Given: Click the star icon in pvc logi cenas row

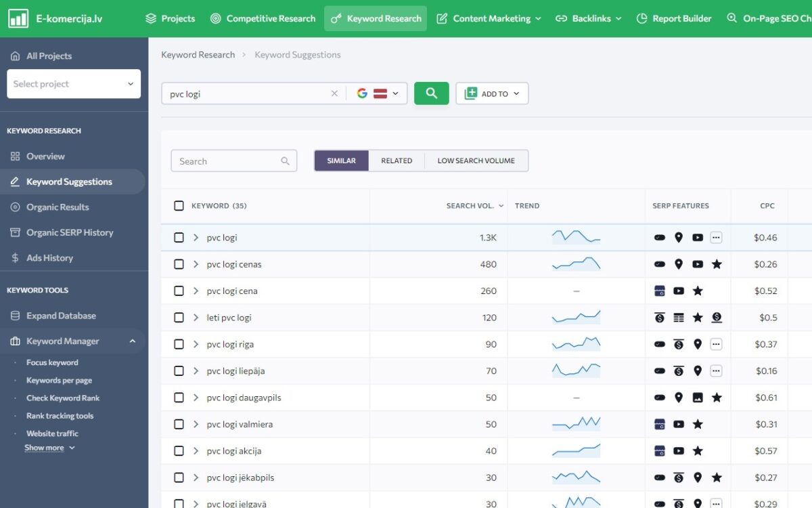Looking at the screenshot, I should pos(717,264).
